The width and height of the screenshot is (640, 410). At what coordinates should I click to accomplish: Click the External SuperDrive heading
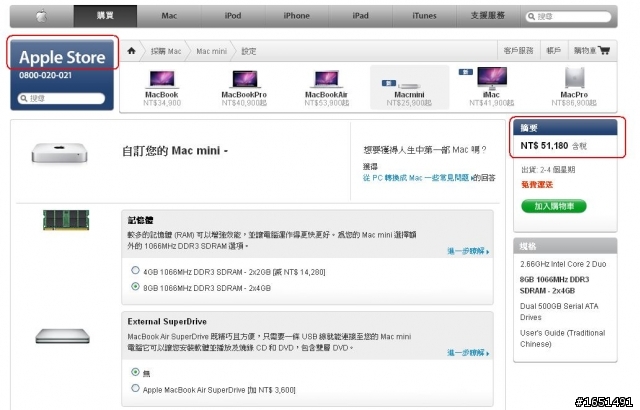(167, 321)
